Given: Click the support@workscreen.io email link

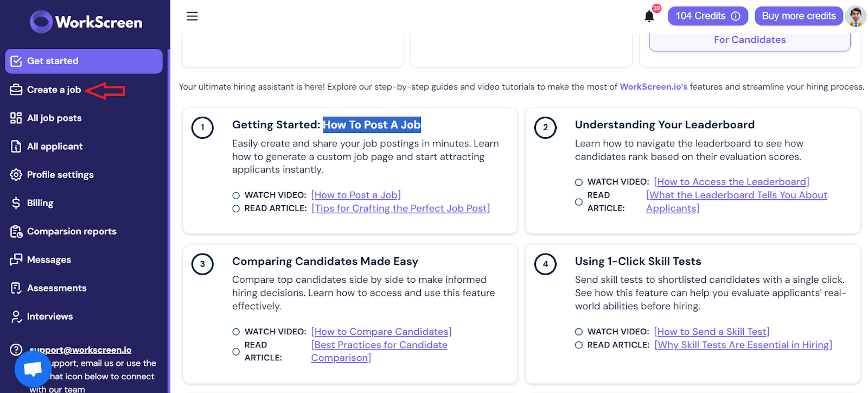Looking at the screenshot, I should 80,350.
